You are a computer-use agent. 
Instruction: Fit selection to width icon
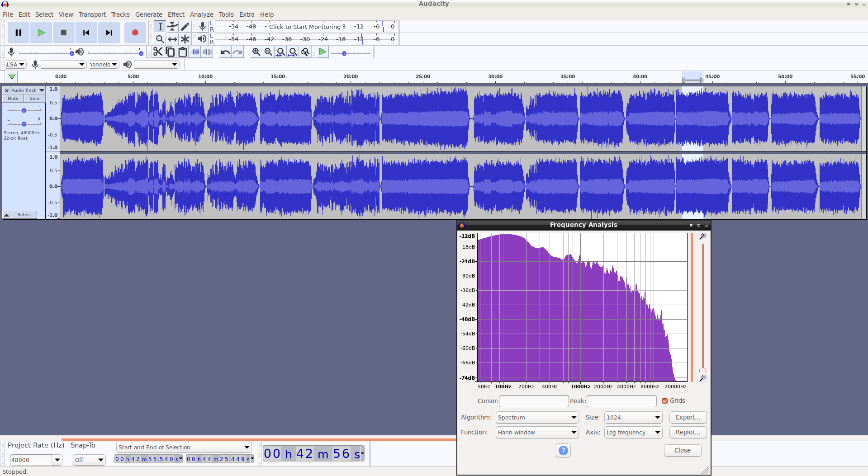(x=281, y=52)
